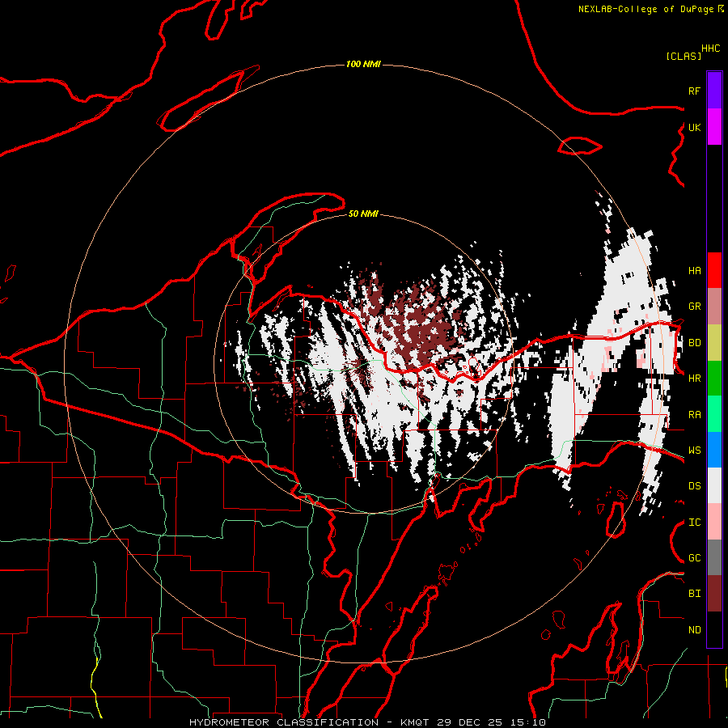Click the "BI" legend label
Screen dimensions: 728x728
[694, 594]
